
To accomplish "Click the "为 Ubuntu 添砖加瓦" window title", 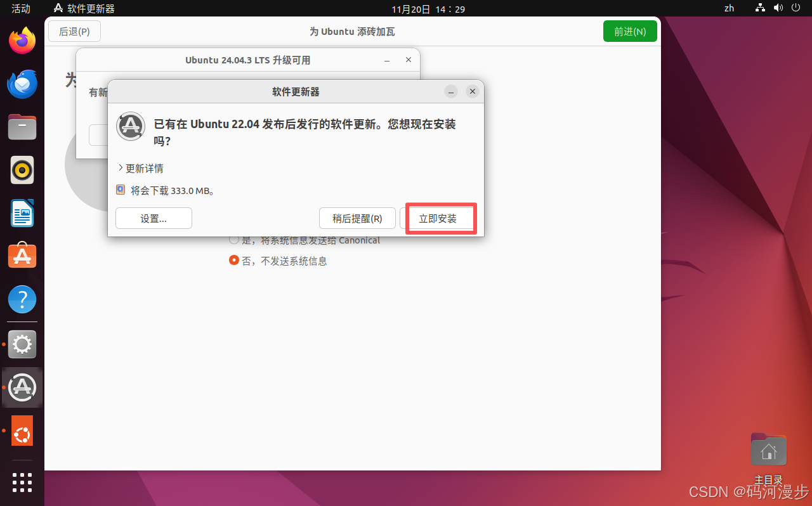I will coord(352,31).
